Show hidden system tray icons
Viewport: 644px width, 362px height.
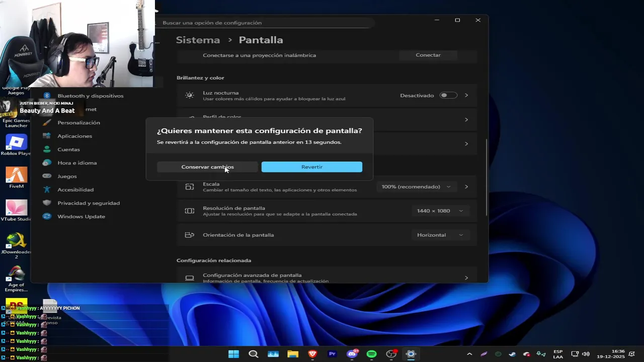[x=470, y=354]
